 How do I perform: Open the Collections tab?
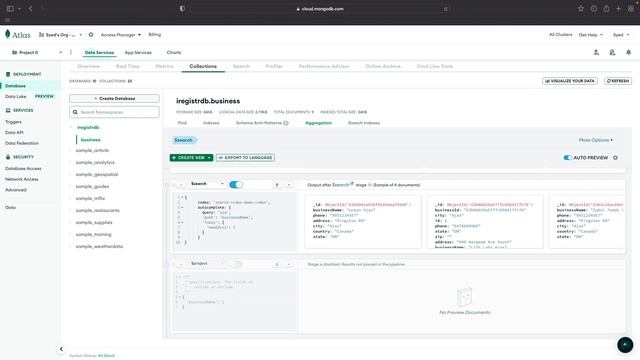click(x=203, y=66)
